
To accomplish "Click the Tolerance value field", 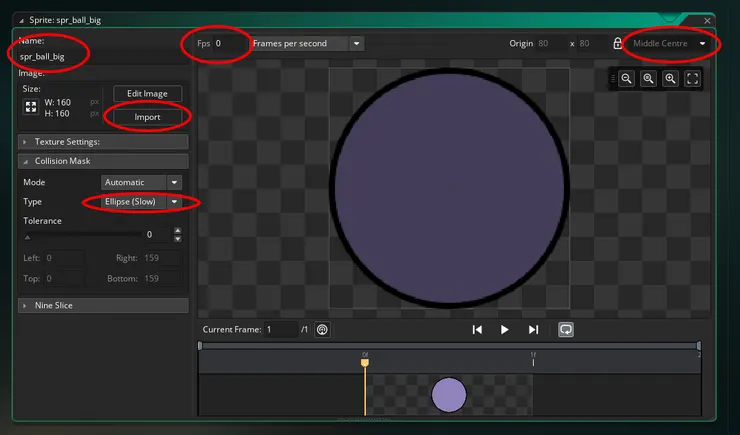I will tap(158, 234).
